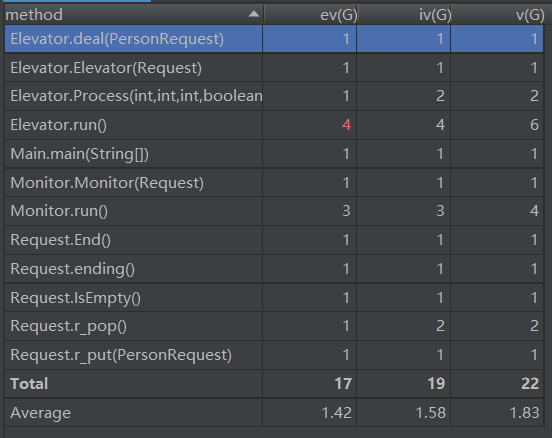Click iv(G) value 2 for Request.r_pop()
The height and width of the screenshot is (438, 552).
click(x=440, y=326)
